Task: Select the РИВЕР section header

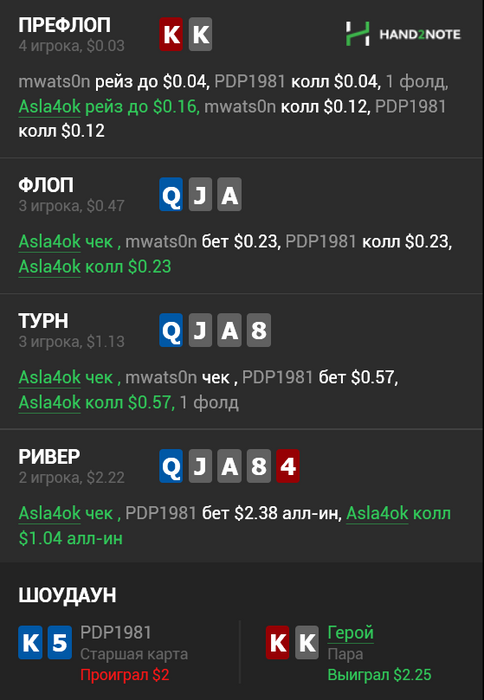Action: click(x=49, y=457)
